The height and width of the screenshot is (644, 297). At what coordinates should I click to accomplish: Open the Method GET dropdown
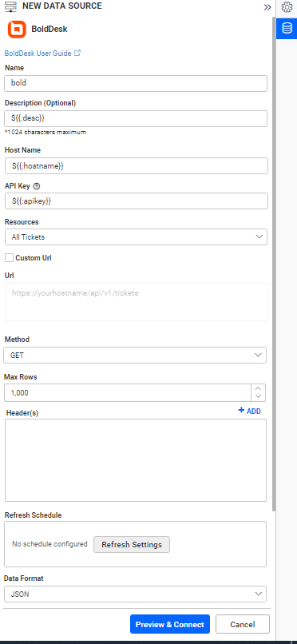point(135,356)
